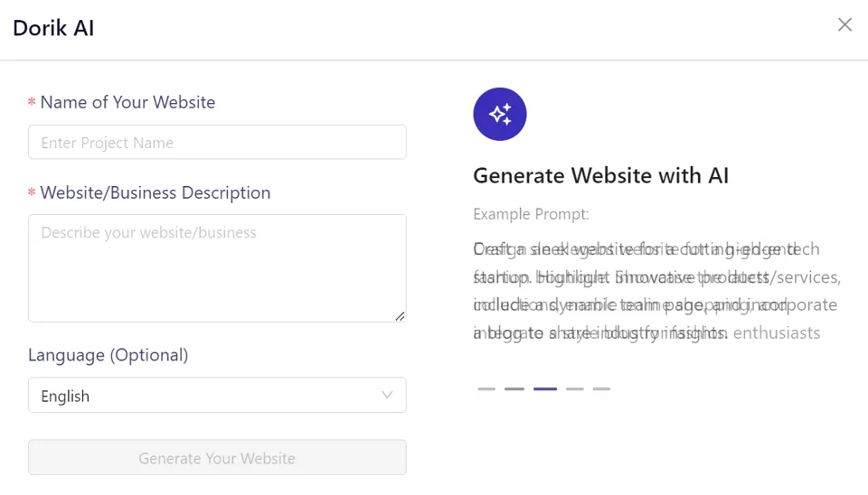Click the example prompt paragraph text
868x495 pixels.
pos(657,291)
